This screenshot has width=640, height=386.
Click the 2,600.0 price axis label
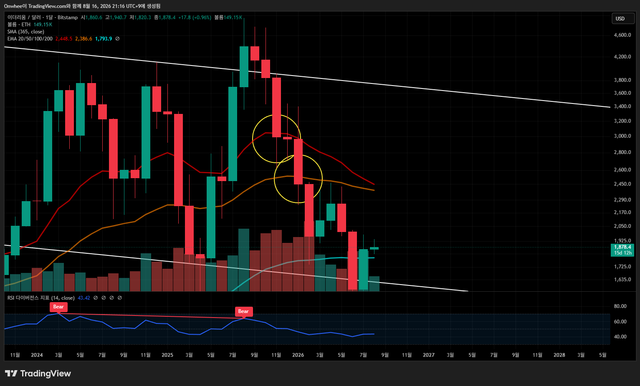[622, 170]
